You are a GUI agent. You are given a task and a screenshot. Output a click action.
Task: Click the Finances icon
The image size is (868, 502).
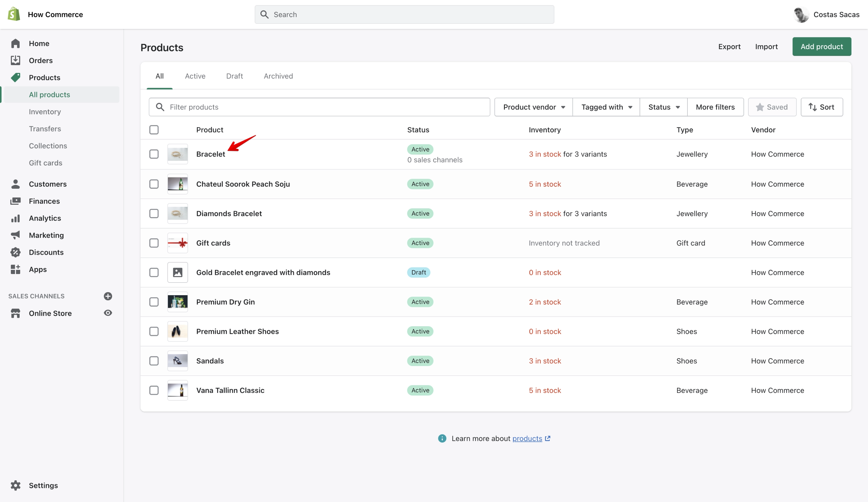pos(15,201)
